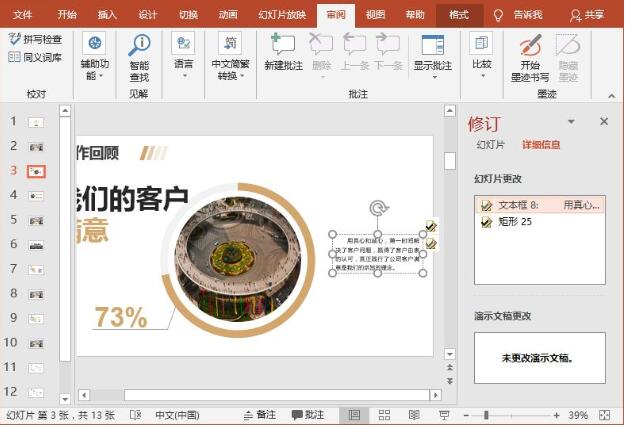Open the 辅助功能 accessibility checker
The image size is (625, 426).
pyautogui.click(x=94, y=56)
